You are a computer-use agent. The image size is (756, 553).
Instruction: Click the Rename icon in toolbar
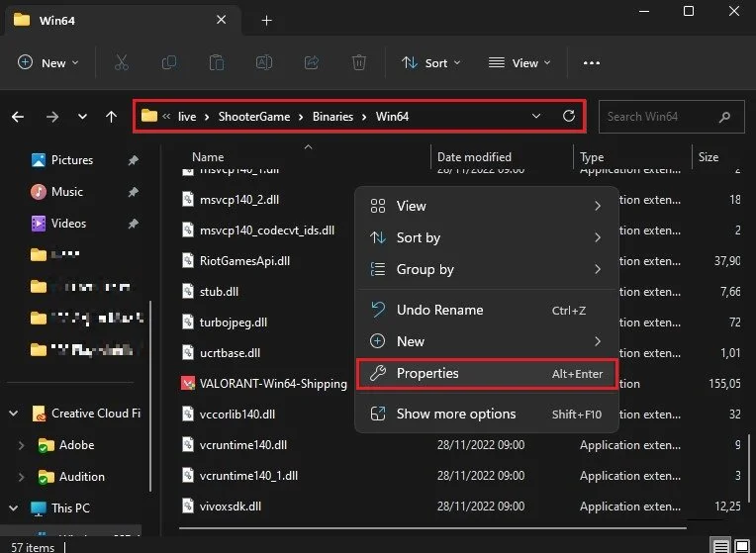coord(264,62)
